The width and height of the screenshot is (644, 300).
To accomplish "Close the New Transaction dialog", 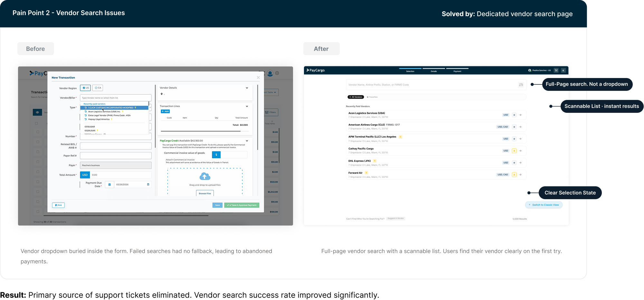I will [258, 77].
